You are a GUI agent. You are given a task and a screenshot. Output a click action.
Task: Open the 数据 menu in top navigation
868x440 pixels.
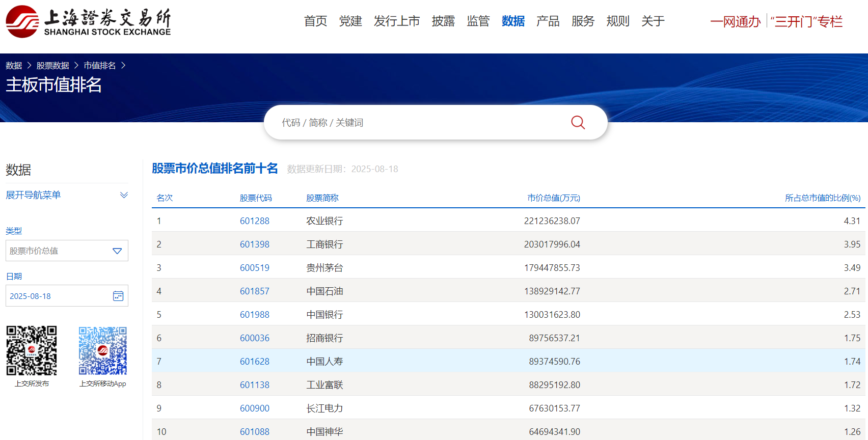coord(513,21)
